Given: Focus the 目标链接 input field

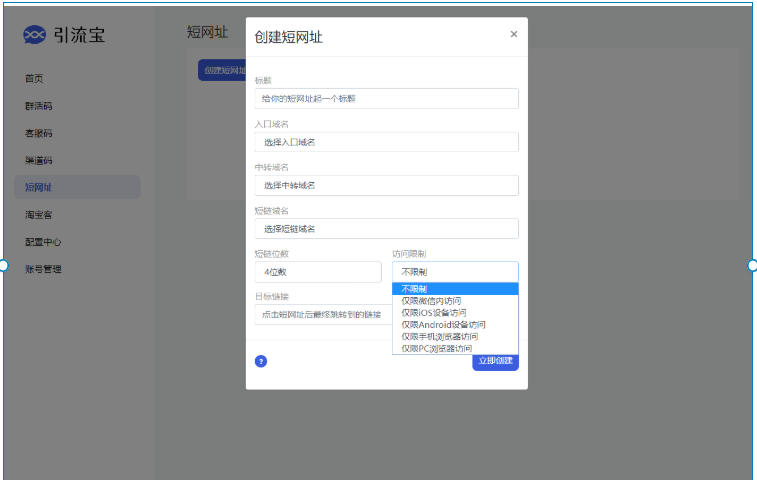Looking at the screenshot, I should pyautogui.click(x=322, y=315).
